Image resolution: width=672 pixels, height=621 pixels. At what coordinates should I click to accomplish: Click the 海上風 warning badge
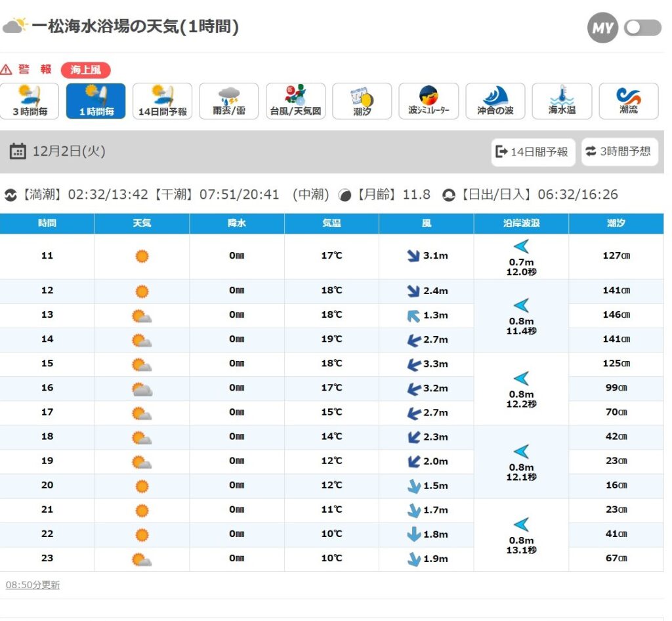pos(85,70)
